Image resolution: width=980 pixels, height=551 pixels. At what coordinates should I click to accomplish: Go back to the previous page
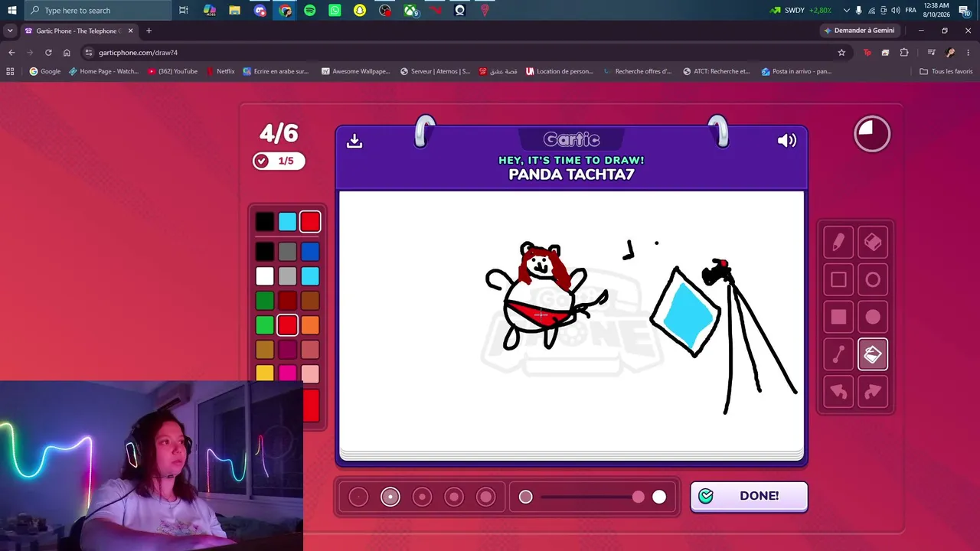point(11,53)
